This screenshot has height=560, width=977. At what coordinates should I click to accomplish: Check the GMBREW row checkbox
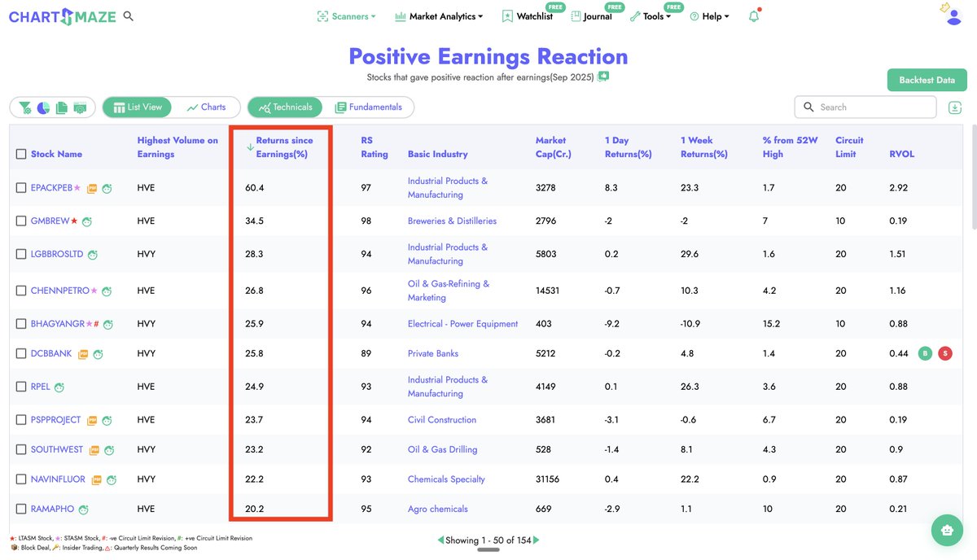[x=21, y=221]
